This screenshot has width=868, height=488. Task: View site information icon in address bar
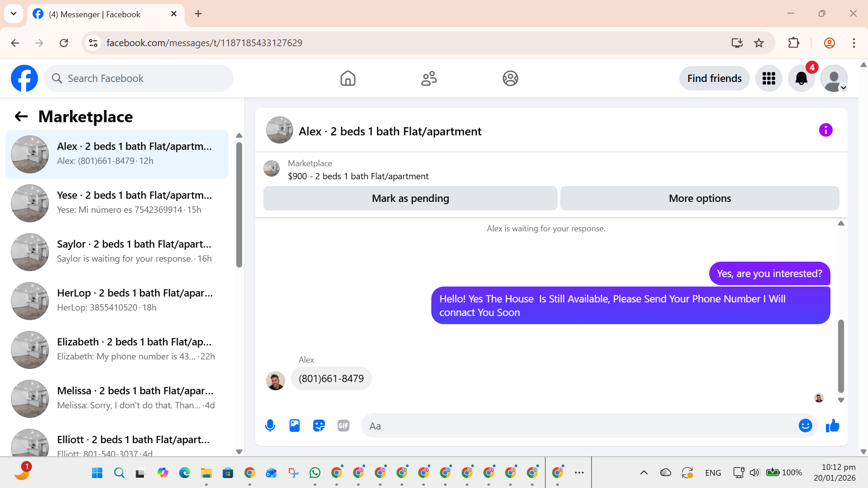tap(93, 43)
